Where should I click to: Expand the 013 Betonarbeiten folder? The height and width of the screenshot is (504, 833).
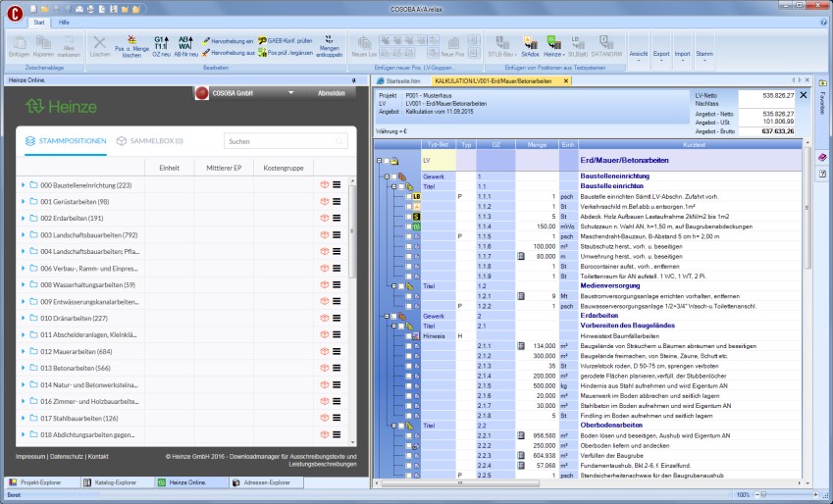22,368
